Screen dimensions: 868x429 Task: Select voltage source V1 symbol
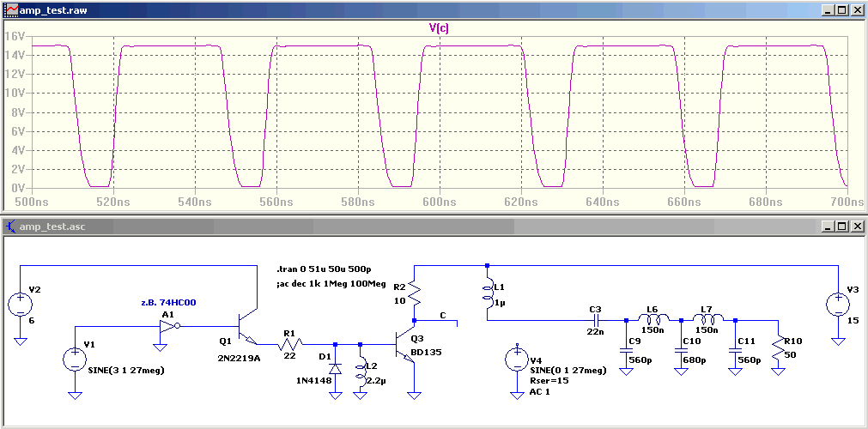[x=76, y=359]
